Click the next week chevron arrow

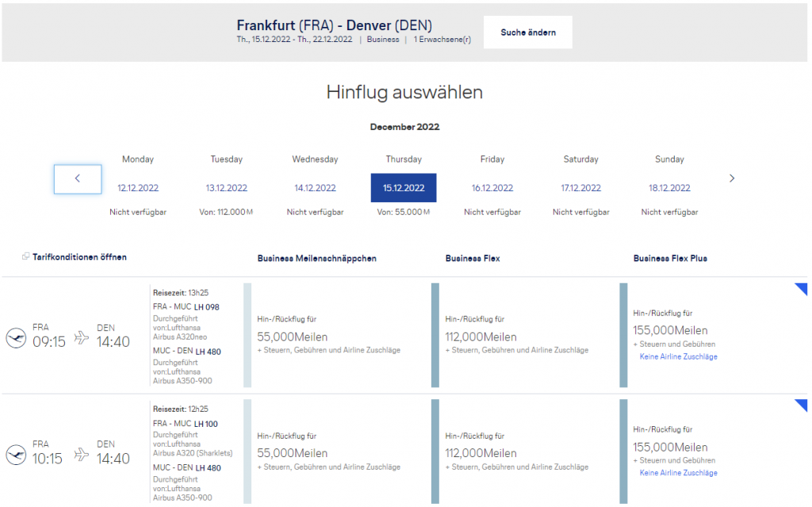[x=732, y=179]
